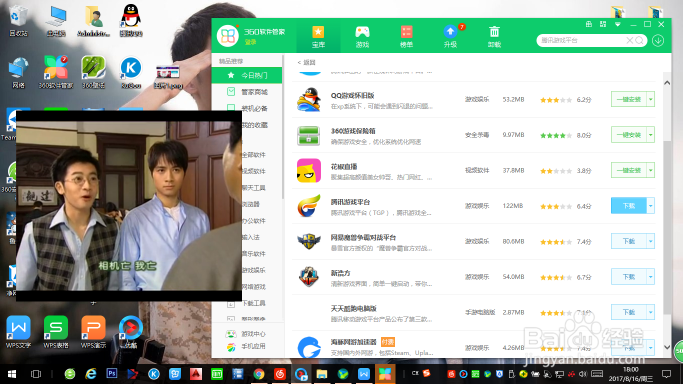683x384 pixels.
Task: Select the 聊天工具 category
Action: (254, 188)
